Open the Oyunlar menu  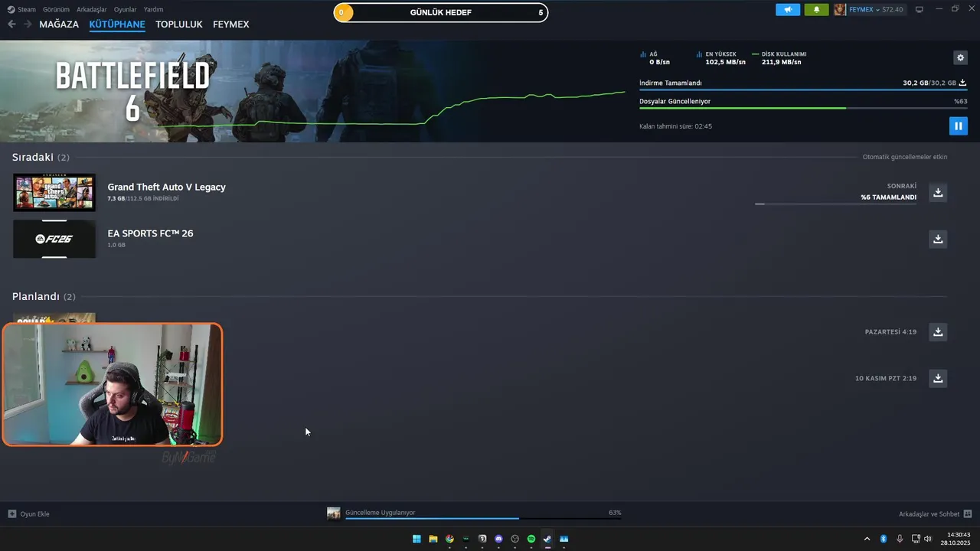click(125, 10)
